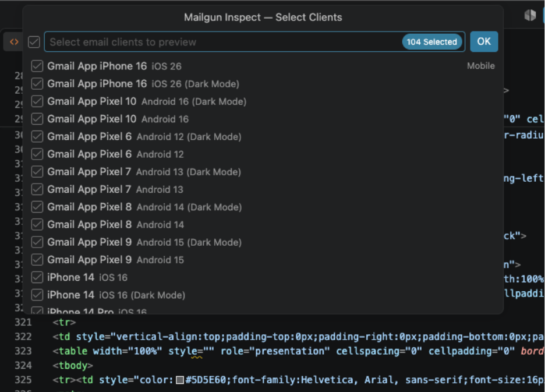This screenshot has height=392, width=545.
Task: Toggle iPhone 14 iOS 16 Dark Mode checkbox
Action: click(x=37, y=295)
